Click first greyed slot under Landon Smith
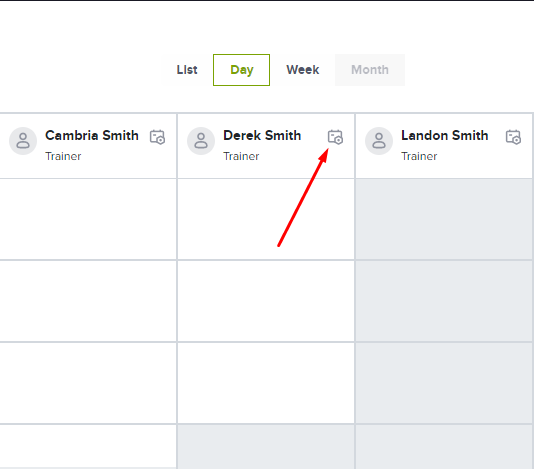The height and width of the screenshot is (469, 534). pyautogui.click(x=444, y=219)
